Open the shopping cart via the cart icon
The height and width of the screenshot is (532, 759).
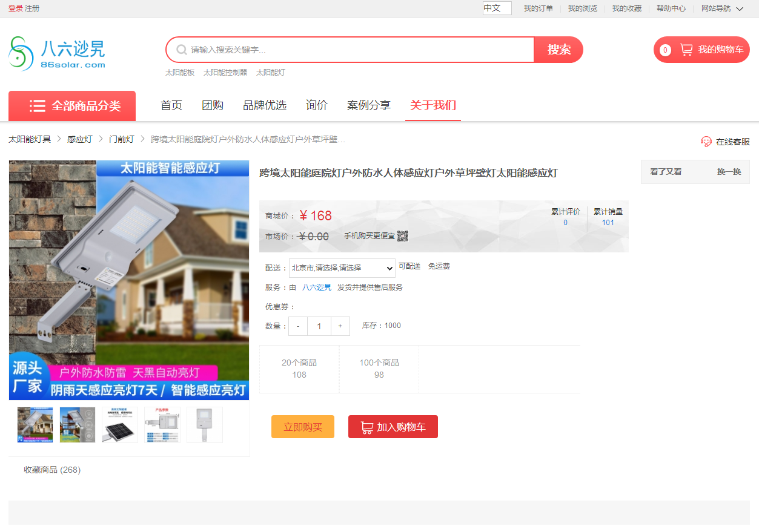686,50
